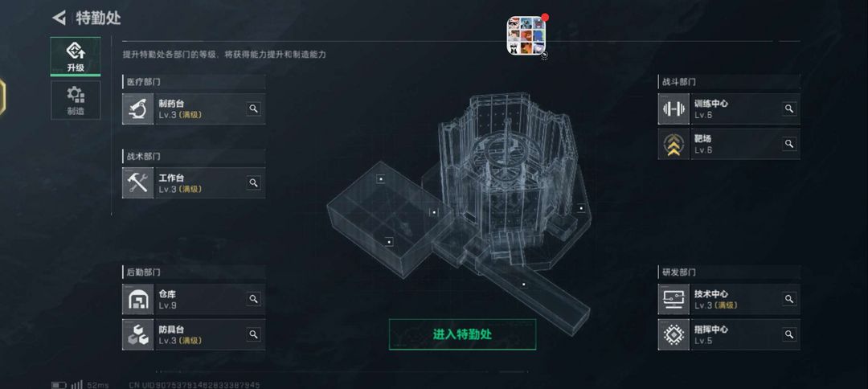Switch to the 制造 crafting tab
Image resolution: width=868 pixels, height=389 pixels.
pos(76,100)
